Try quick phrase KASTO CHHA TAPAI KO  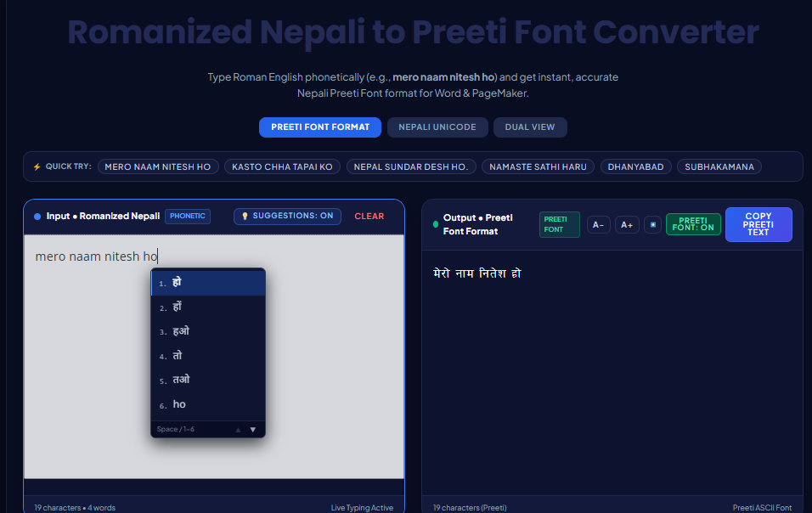point(282,166)
